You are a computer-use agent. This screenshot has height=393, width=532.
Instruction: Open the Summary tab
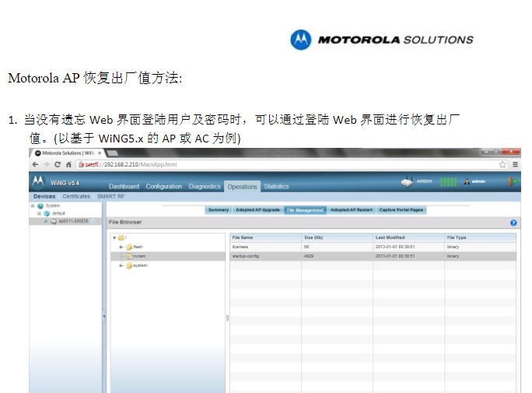(x=218, y=210)
